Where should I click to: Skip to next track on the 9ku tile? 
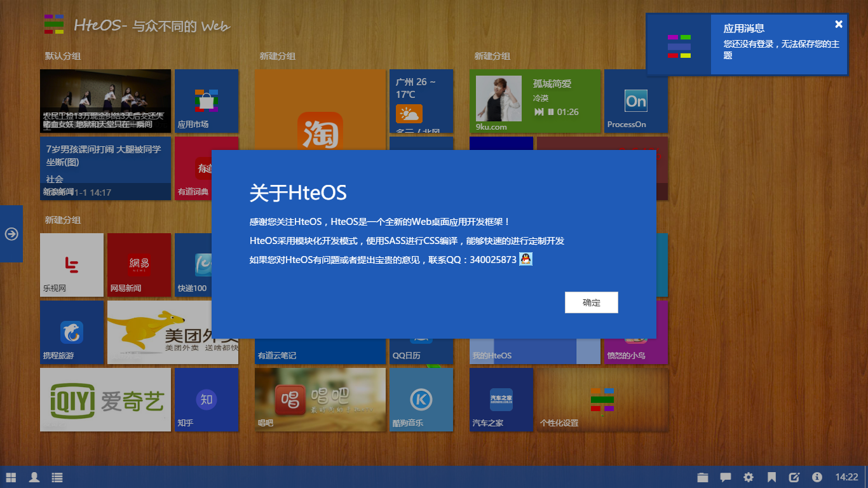tap(539, 112)
